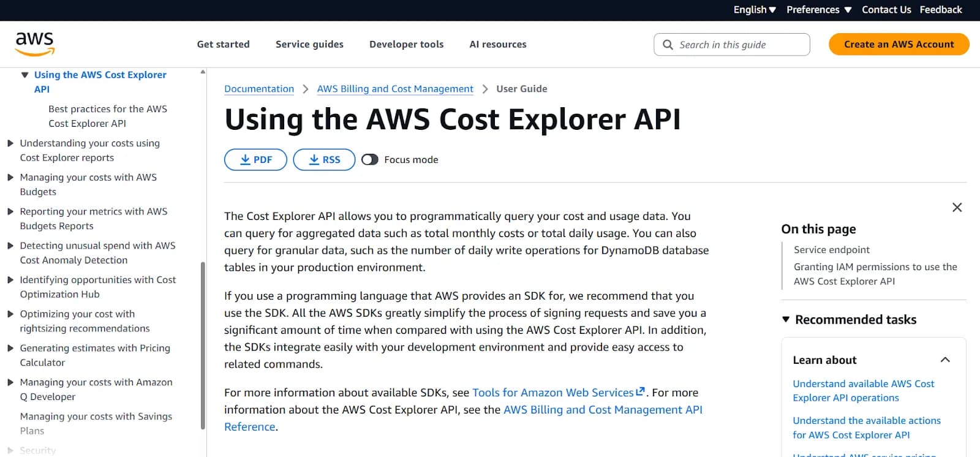
Task: Expand Managing your costs with Amazon Q Developer arrow
Action: (10, 383)
